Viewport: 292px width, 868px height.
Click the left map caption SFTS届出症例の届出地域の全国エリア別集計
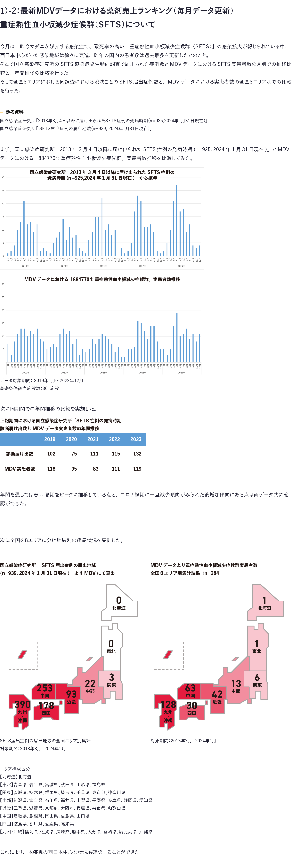[x=45, y=741]
